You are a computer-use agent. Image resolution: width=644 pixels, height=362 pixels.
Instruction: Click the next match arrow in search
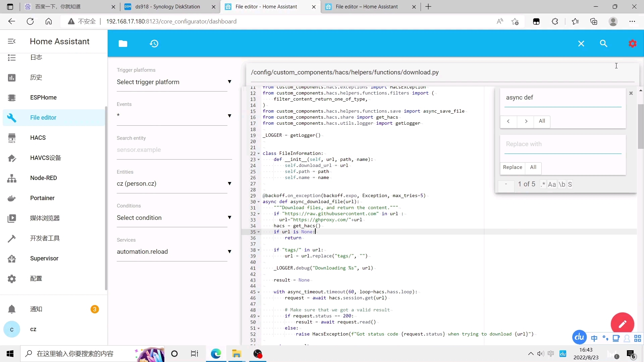tap(526, 121)
